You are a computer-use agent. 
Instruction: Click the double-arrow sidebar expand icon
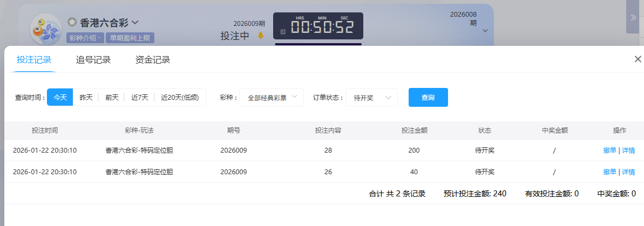[634, 17]
